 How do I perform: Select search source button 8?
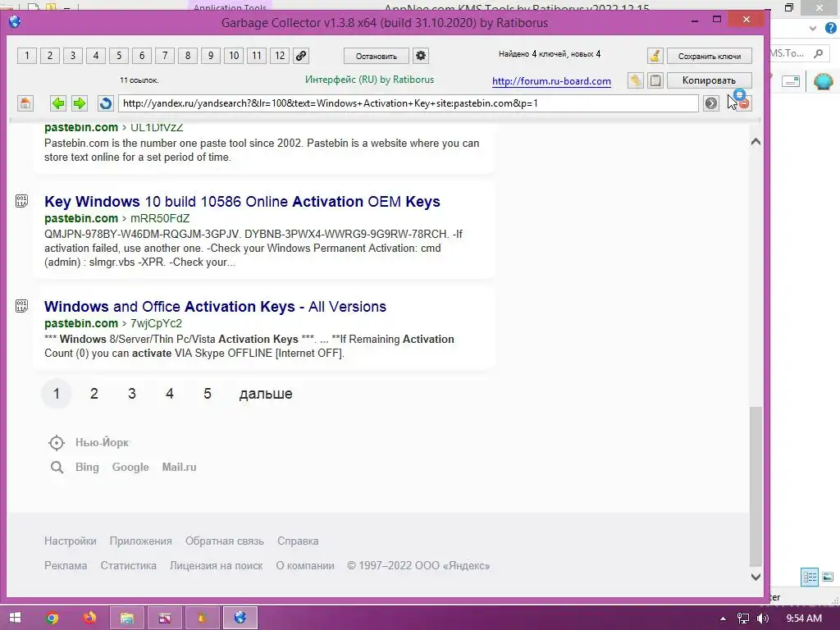188,56
